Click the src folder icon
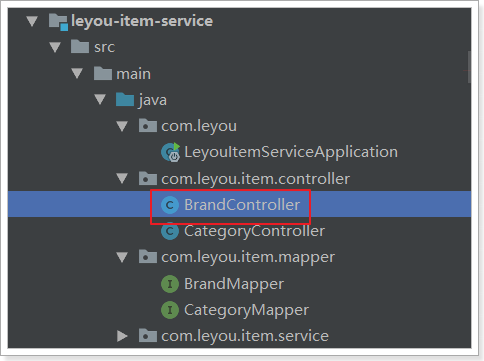 (x=80, y=47)
